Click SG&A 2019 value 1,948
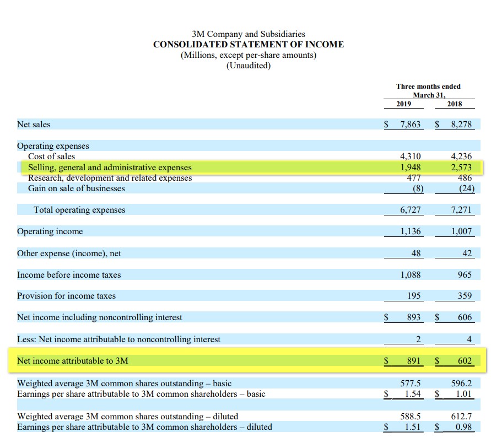 coord(410,167)
